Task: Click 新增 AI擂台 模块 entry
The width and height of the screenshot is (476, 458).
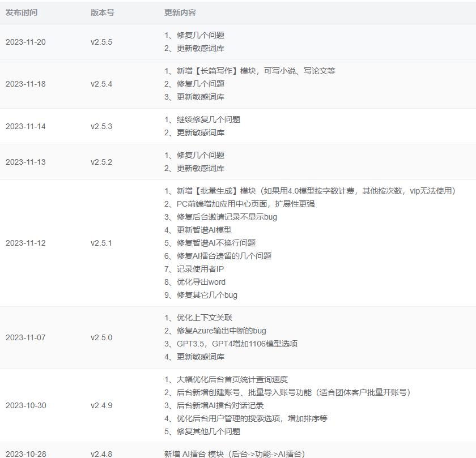Action: (235, 454)
